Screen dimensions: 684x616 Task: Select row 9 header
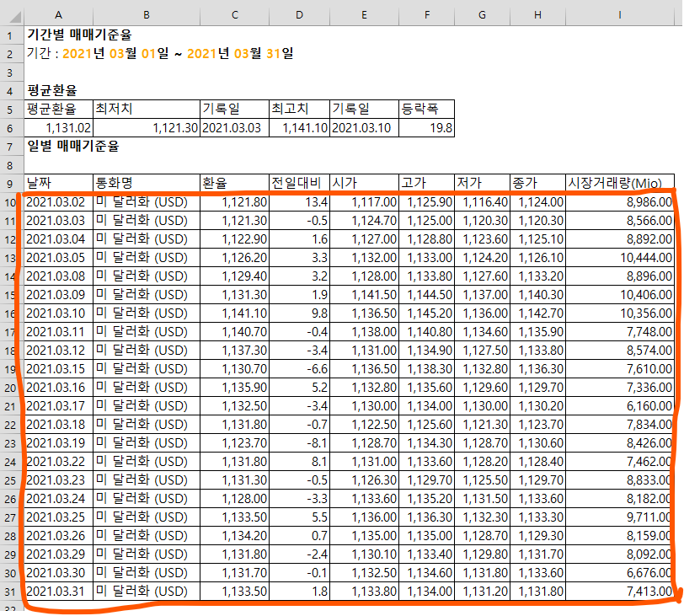(11, 183)
